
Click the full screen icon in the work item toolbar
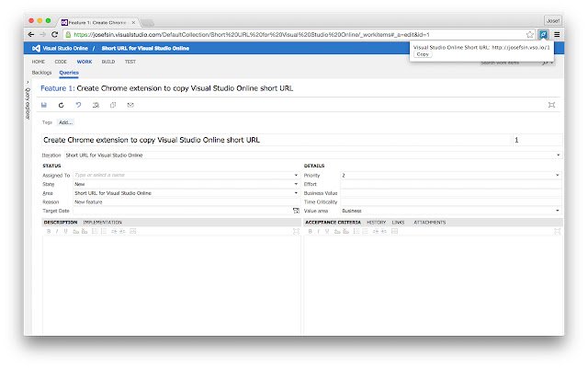point(551,105)
